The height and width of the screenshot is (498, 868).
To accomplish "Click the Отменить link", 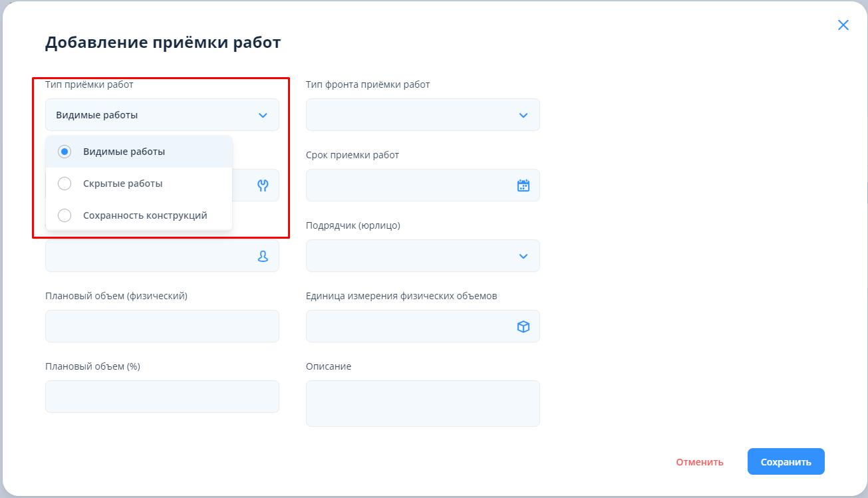I will tap(700, 462).
